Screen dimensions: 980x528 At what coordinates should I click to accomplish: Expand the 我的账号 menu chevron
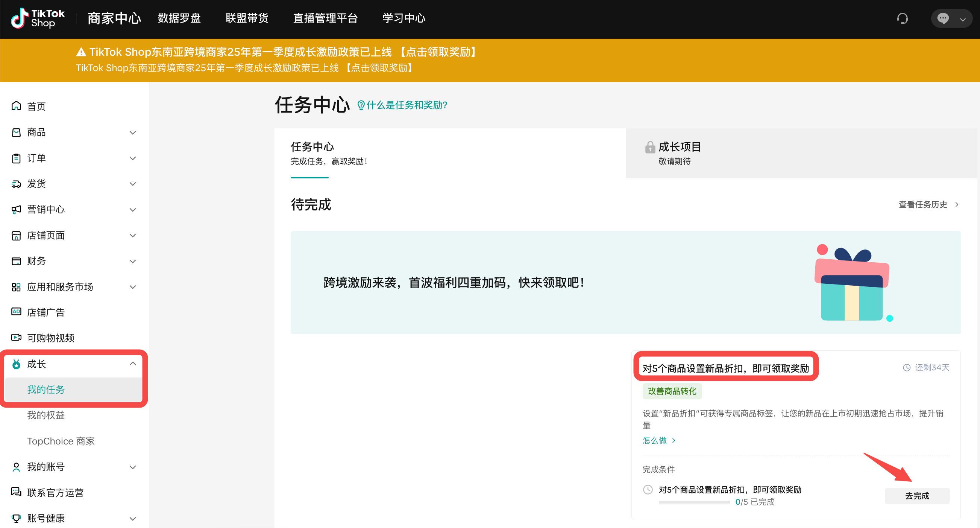132,467
